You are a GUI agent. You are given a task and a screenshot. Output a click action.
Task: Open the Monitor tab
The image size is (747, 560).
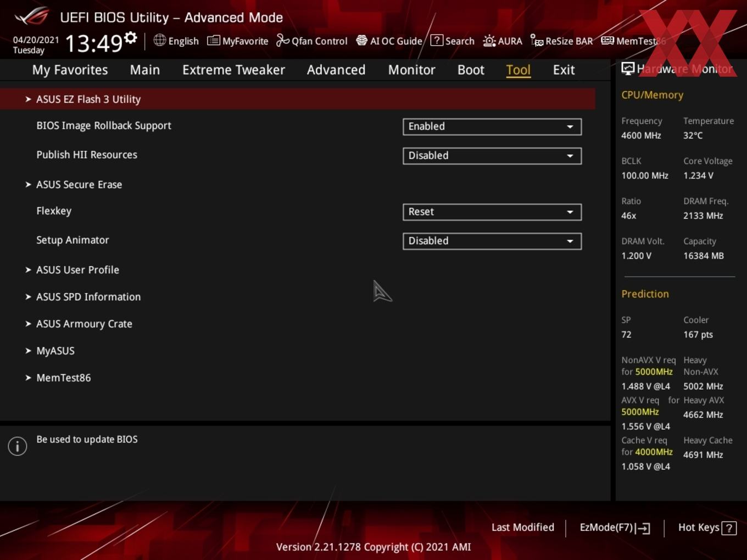[411, 70]
